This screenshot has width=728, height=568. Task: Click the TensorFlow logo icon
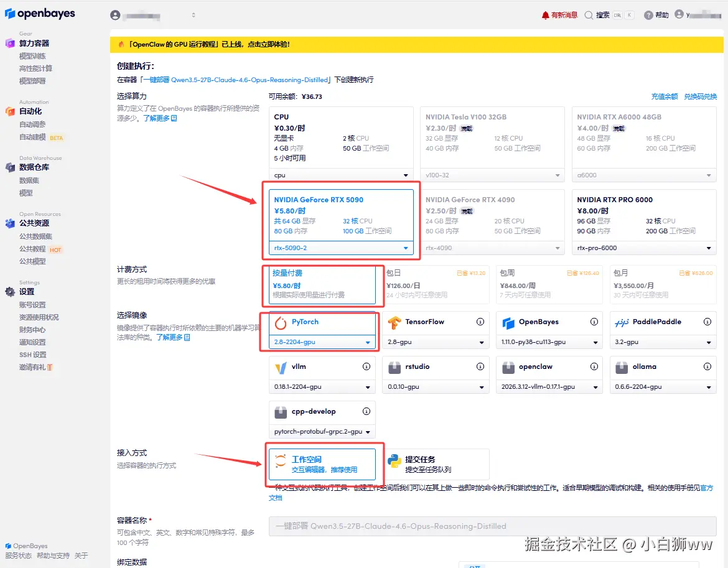tap(394, 323)
